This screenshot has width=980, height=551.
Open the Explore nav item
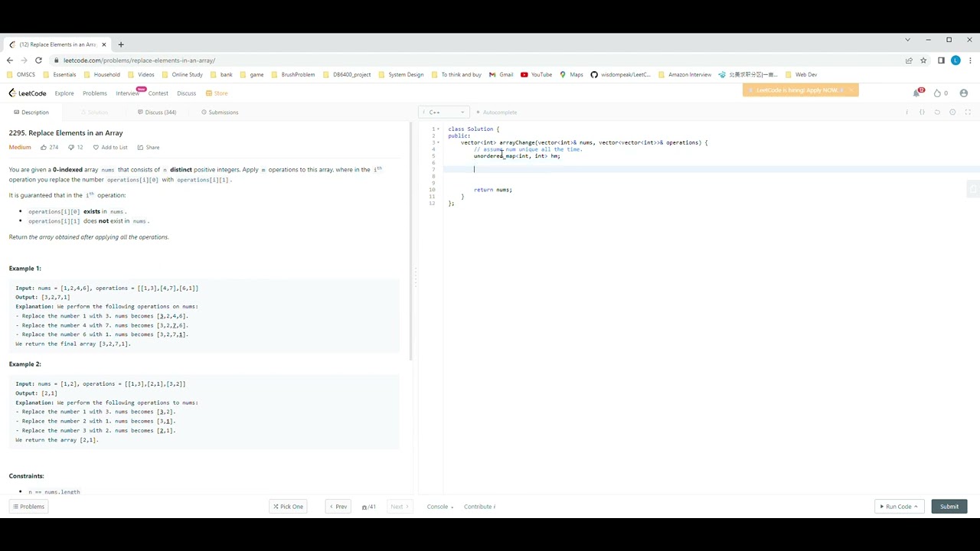point(64,93)
